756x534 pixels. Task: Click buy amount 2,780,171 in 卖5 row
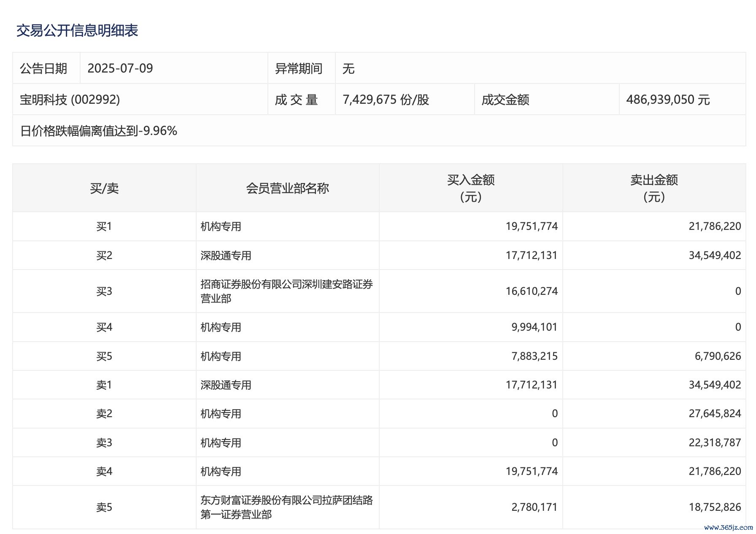click(534, 507)
